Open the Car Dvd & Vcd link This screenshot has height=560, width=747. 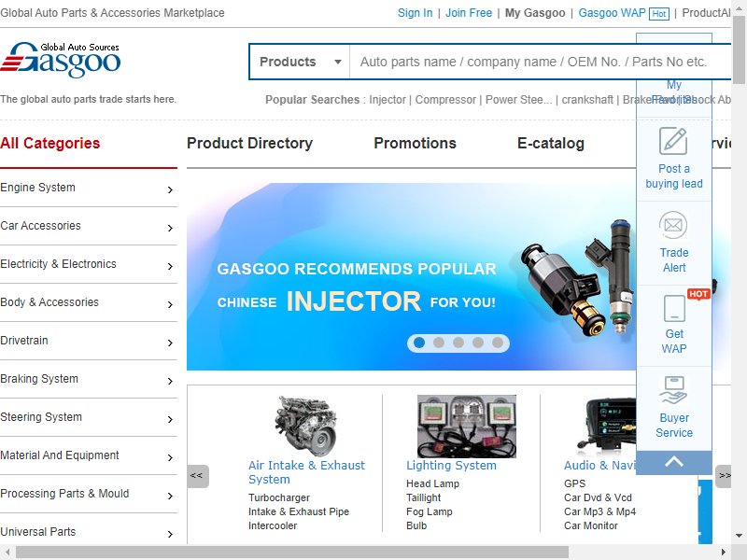[598, 497]
